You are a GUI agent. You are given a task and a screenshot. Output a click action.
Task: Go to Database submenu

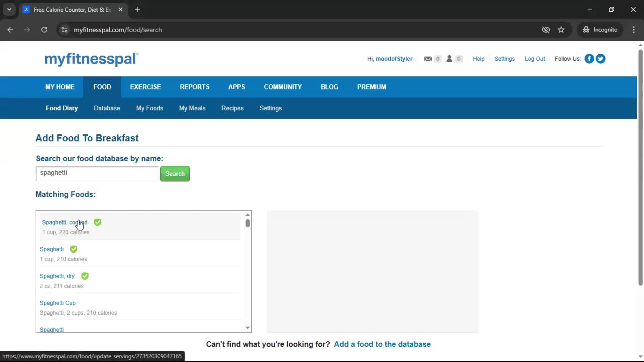[107, 108]
